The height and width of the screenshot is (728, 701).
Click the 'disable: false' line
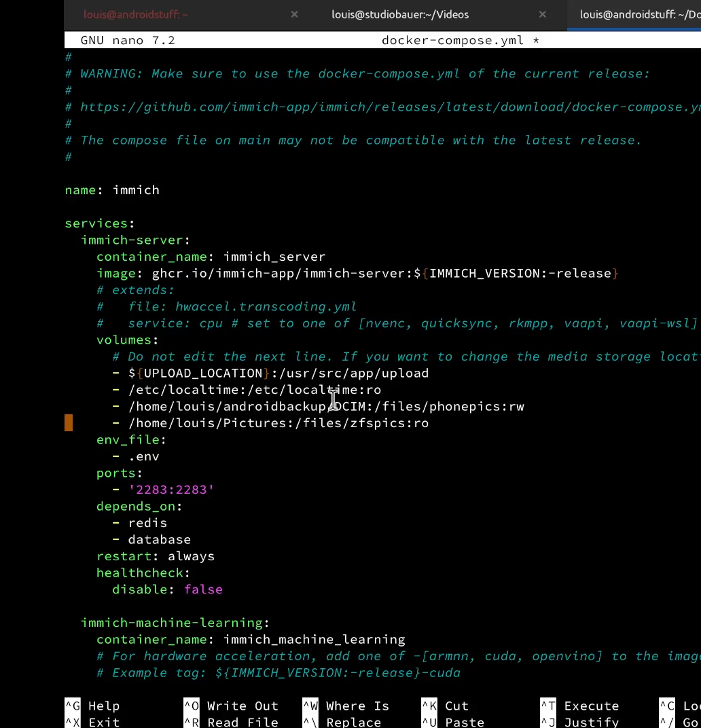point(167,590)
